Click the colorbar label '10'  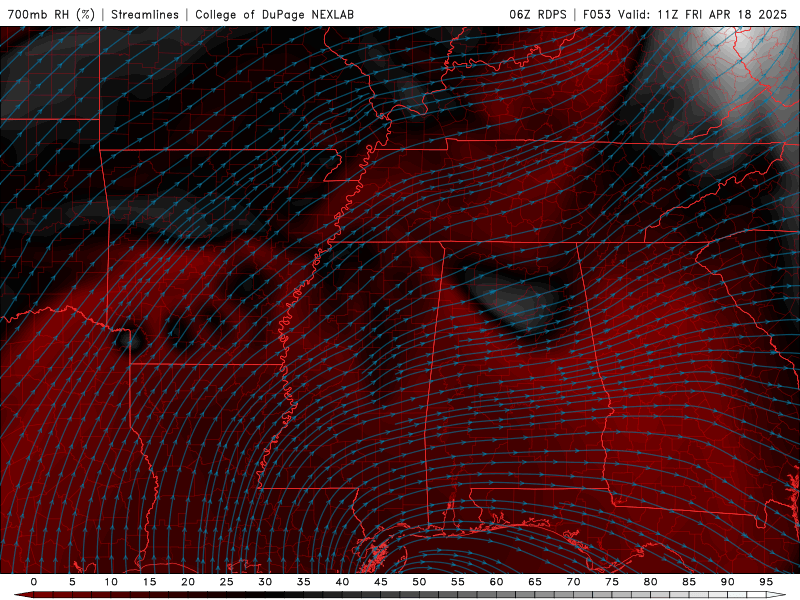click(111, 582)
